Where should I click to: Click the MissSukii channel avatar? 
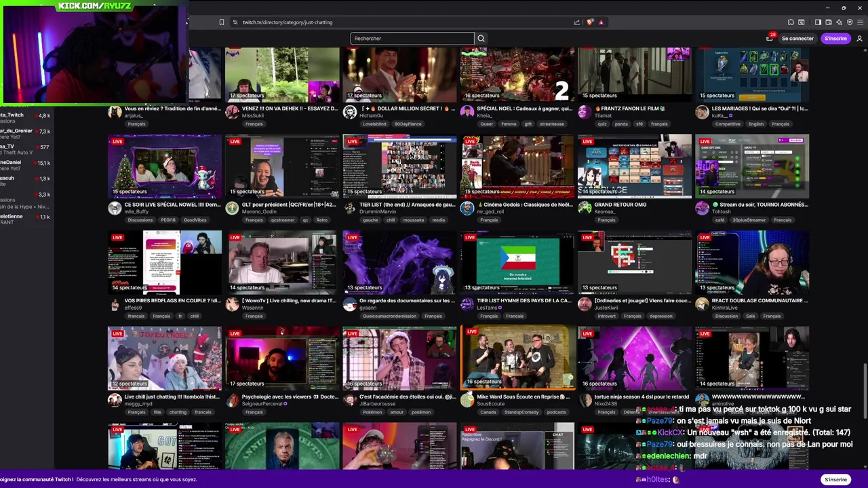click(x=232, y=112)
